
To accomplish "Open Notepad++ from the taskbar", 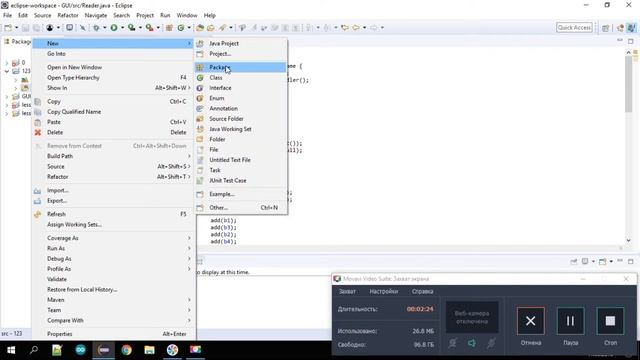I will pos(57,350).
